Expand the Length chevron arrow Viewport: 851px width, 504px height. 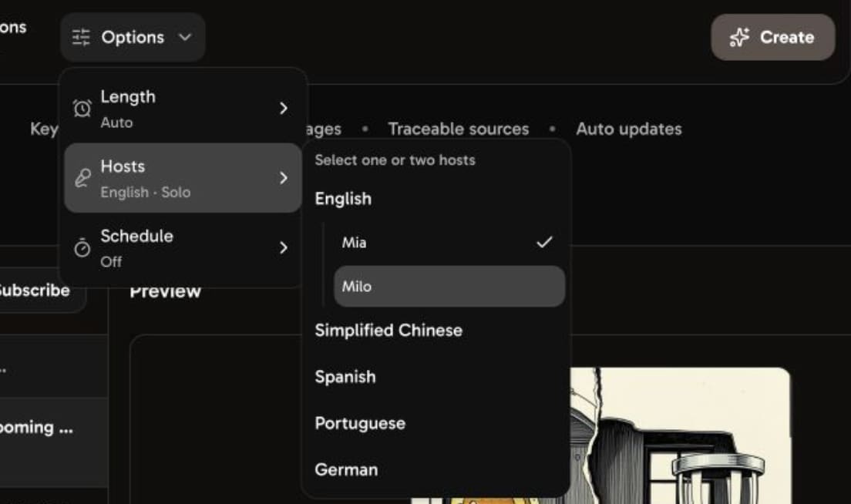[284, 109]
